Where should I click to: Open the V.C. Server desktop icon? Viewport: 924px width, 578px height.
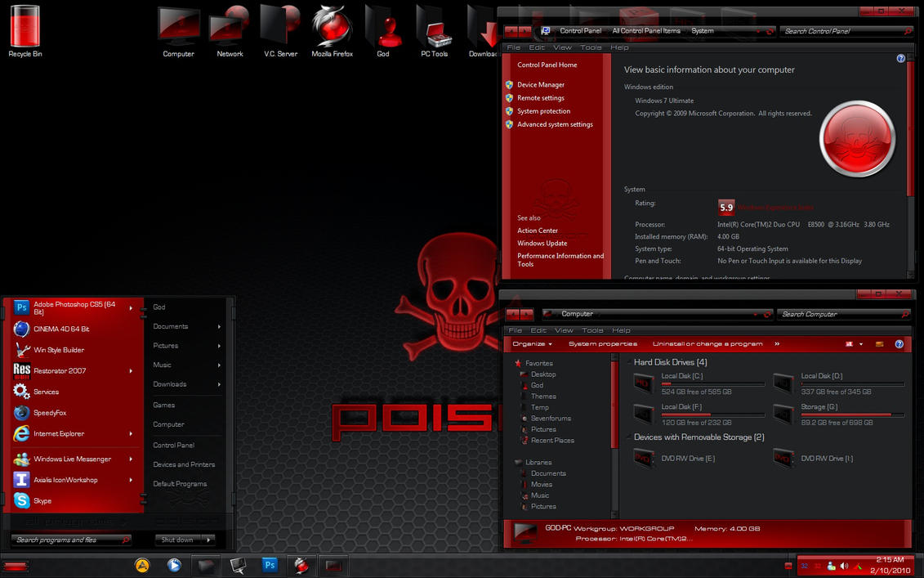(280, 31)
